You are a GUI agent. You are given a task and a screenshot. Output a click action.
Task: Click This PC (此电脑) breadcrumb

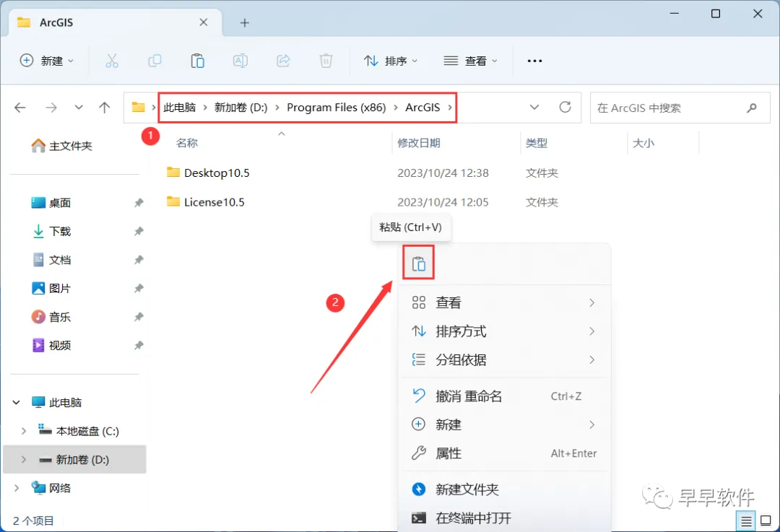pyautogui.click(x=180, y=108)
